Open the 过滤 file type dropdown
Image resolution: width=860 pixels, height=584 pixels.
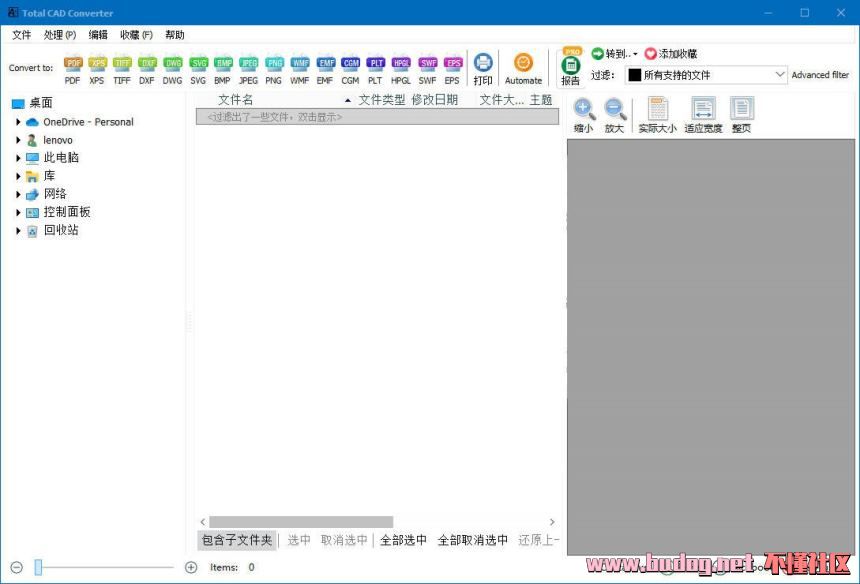pos(707,75)
